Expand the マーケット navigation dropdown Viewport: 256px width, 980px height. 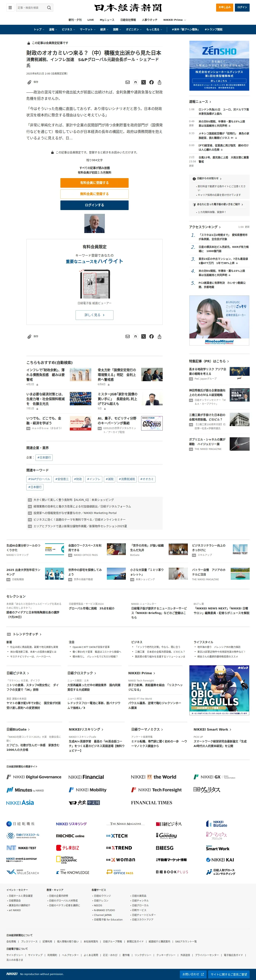pyautogui.click(x=87, y=29)
